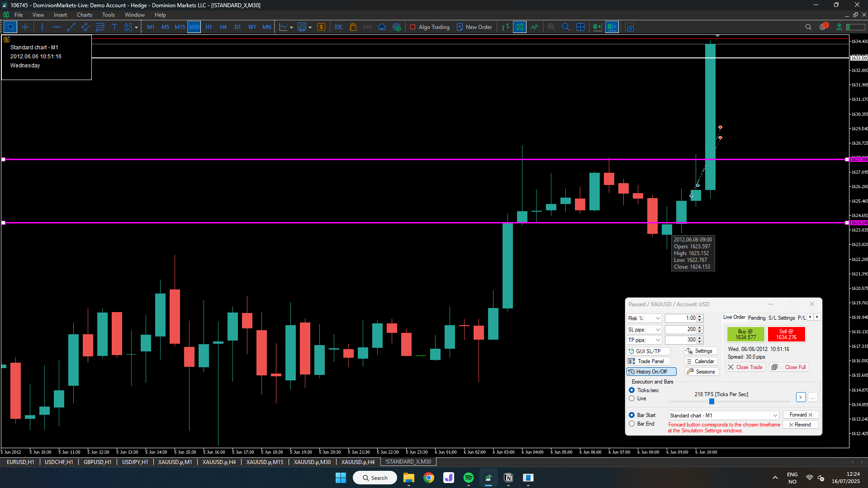Pick the horizontal line drawing tool
Viewport: 868px width, 488px height.
click(x=57, y=27)
